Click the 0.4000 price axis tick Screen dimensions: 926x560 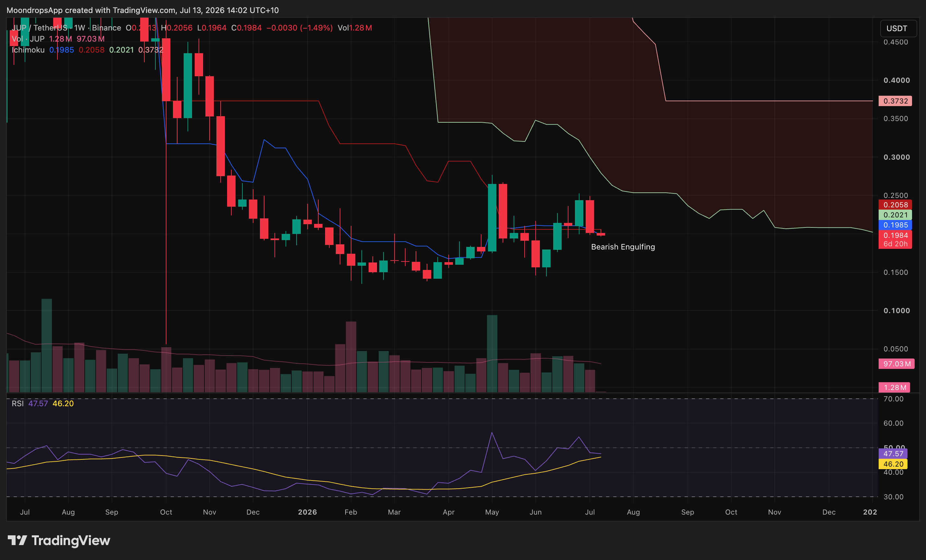tap(897, 80)
